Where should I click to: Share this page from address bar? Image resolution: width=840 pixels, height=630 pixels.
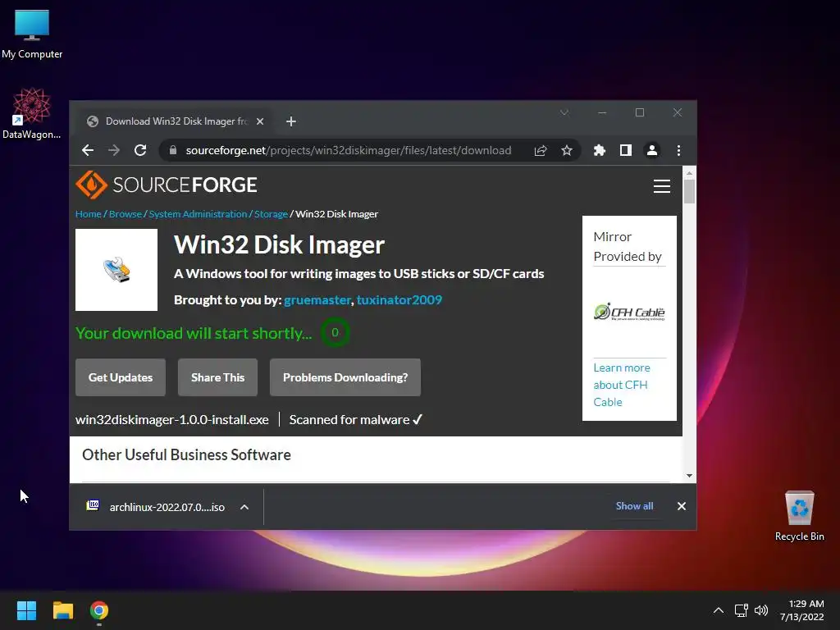[x=541, y=151]
